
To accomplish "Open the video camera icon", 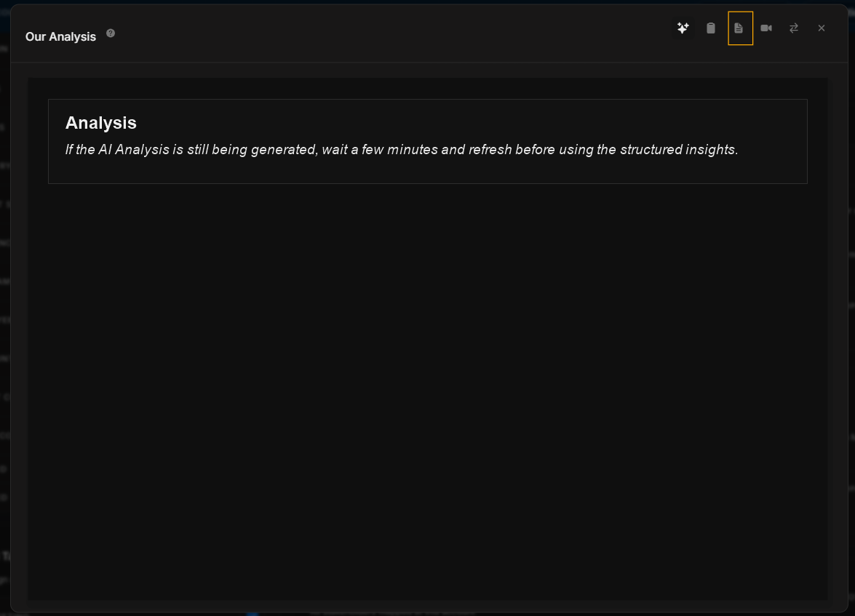I will coord(766,28).
